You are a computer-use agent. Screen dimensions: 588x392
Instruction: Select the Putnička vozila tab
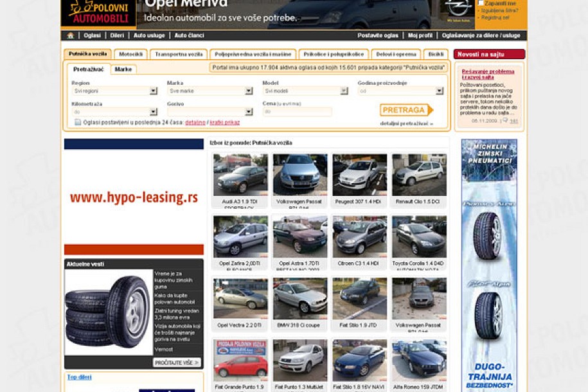pos(88,54)
